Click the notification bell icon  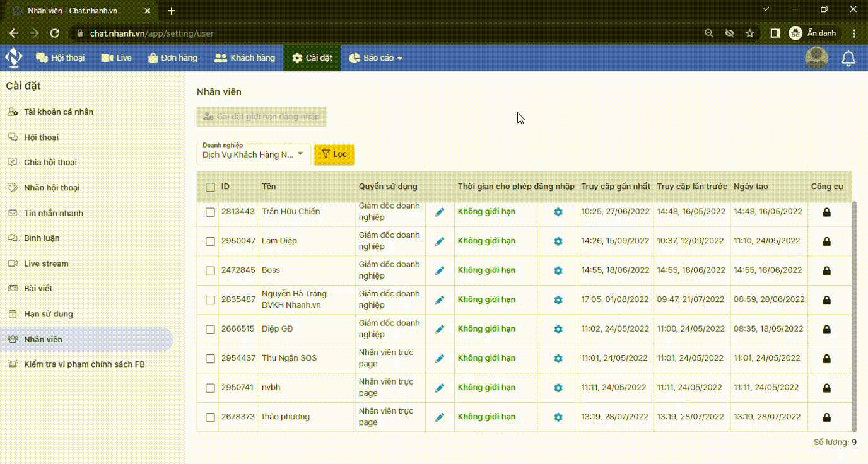848,59
